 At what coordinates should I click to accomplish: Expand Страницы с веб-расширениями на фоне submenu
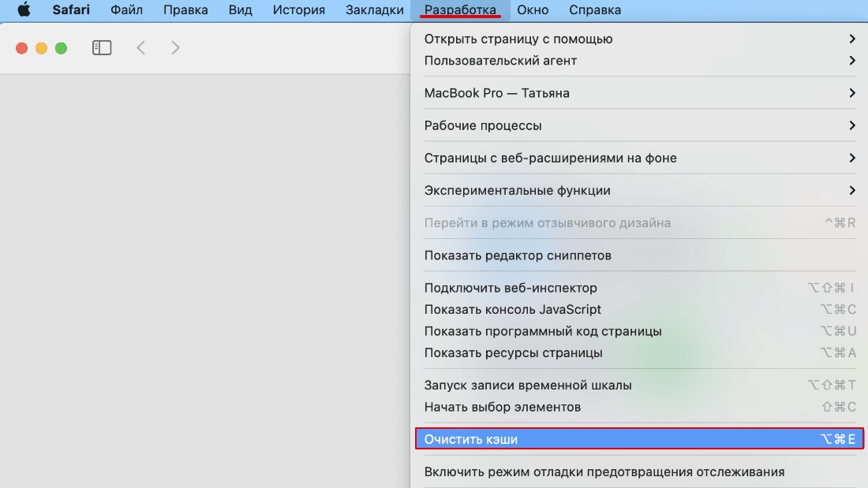639,158
